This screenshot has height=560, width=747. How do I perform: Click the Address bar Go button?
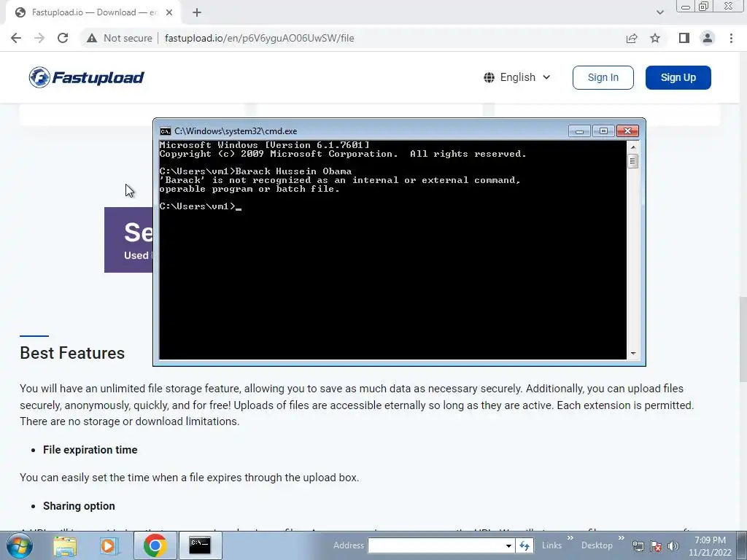click(525, 545)
